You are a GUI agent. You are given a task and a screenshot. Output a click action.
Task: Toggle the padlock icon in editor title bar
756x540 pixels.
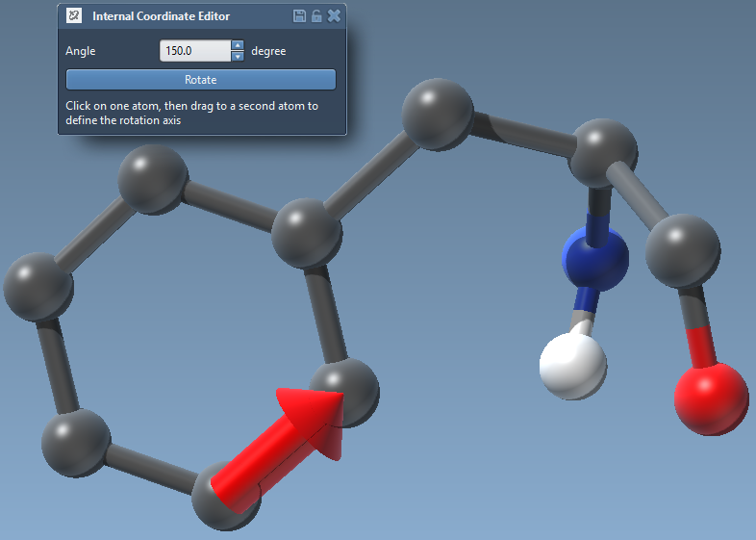click(x=316, y=16)
